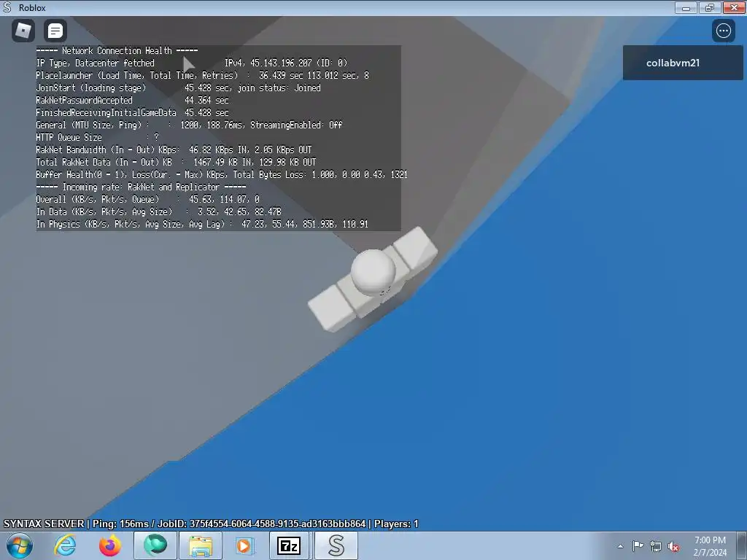
Task: Switch to the green globe browser taskbar app
Action: coord(155,545)
